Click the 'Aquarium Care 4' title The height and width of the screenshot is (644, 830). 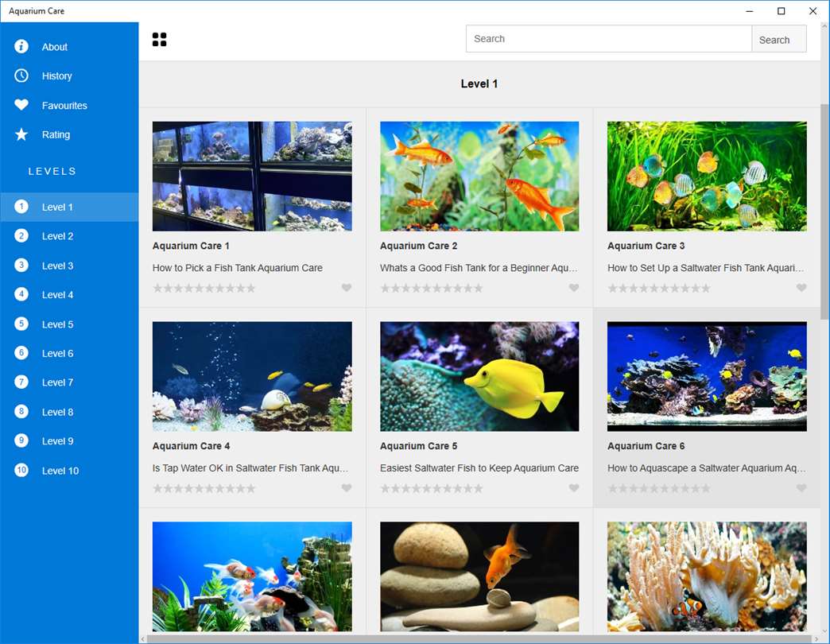[x=191, y=445]
